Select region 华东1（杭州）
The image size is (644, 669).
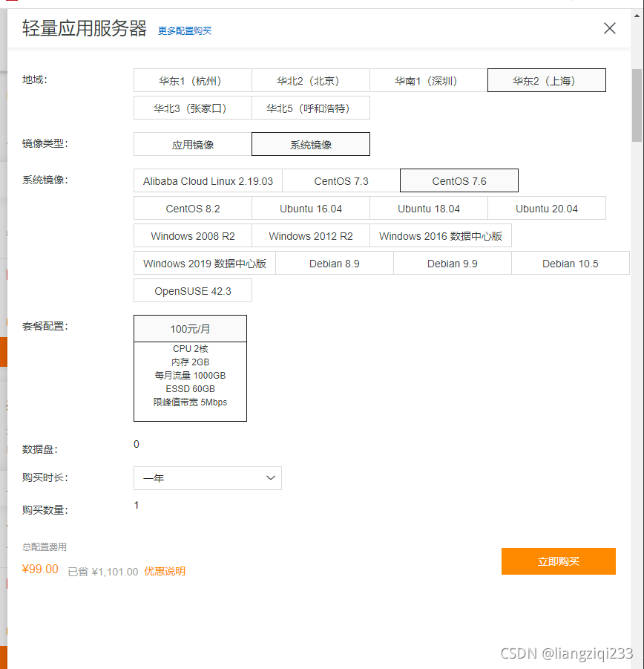tap(193, 80)
